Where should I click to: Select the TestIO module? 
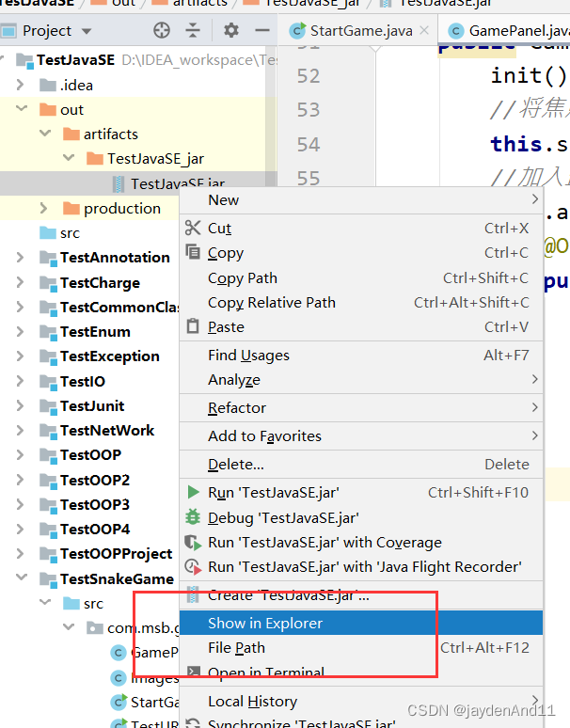pos(83,381)
